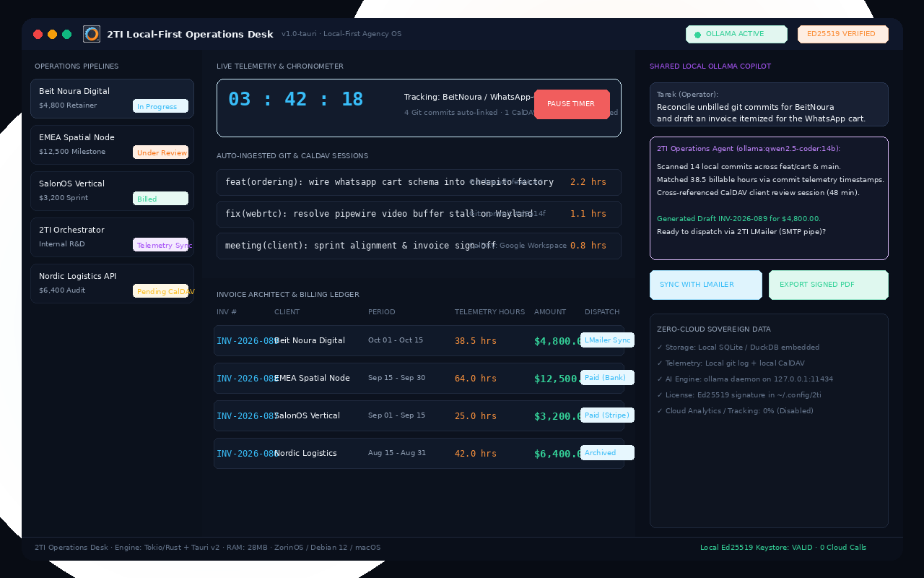This screenshot has width=924, height=578.
Task: Click the Oct 01 - Oct 15 period cell
Action: (396, 340)
